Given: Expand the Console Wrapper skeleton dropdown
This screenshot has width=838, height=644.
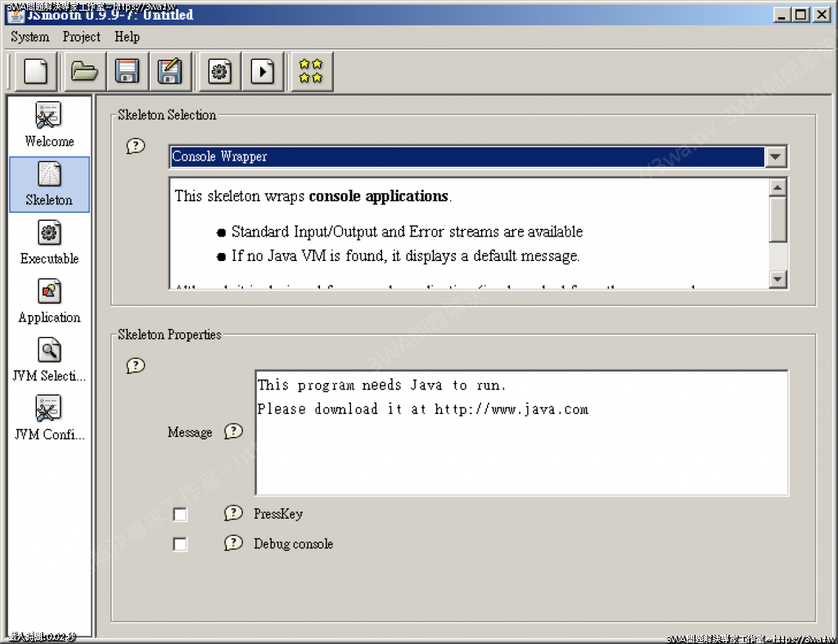Looking at the screenshot, I should coord(776,157).
